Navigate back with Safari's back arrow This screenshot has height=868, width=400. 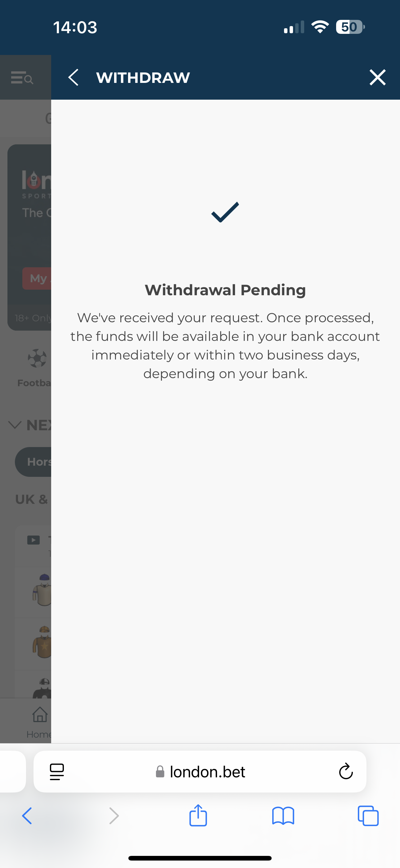point(27,816)
